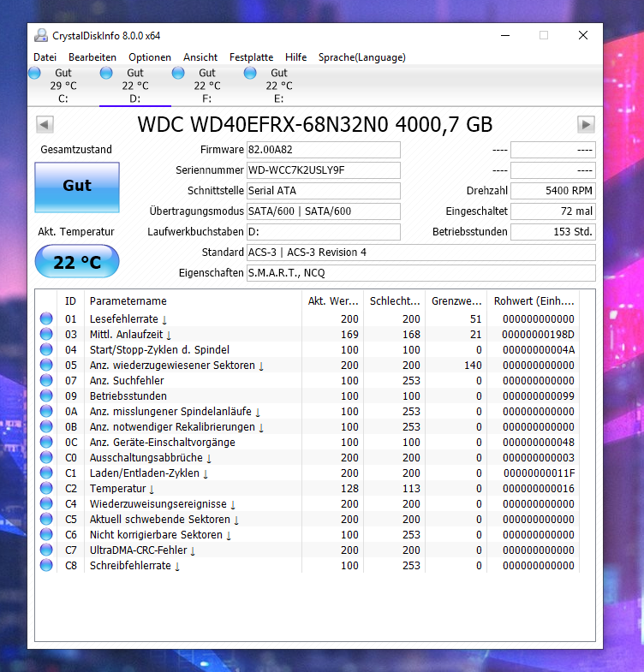This screenshot has width=644, height=672.
Task: Select drive D: tab
Action: click(135, 86)
